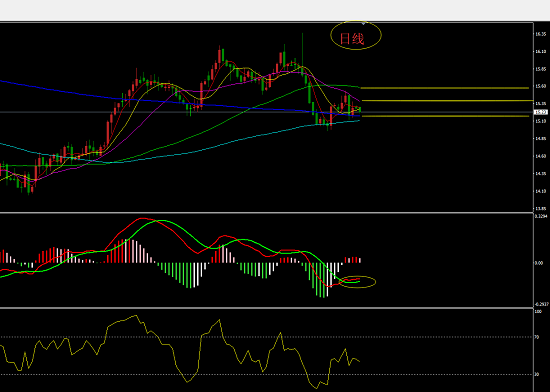550x392 pixels.
Task: Click the 15.60 price axis label
Action: (541, 86)
